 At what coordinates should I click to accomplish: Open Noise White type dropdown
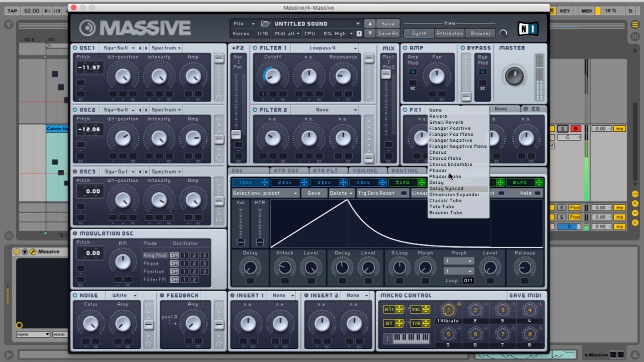(123, 295)
